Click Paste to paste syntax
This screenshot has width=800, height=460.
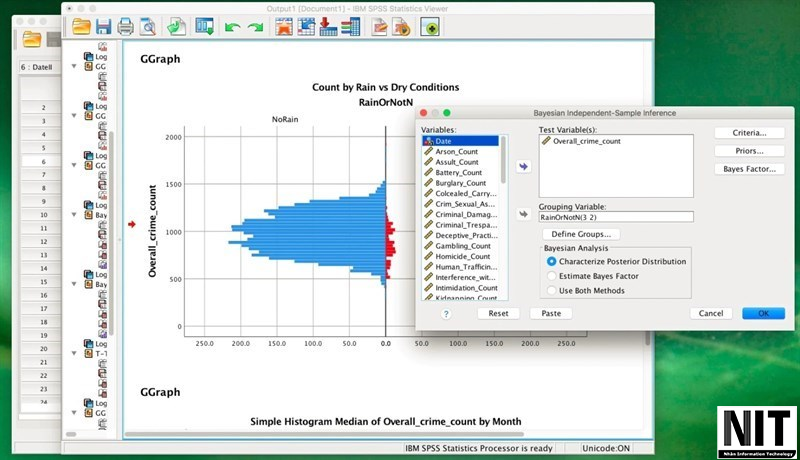click(551, 314)
